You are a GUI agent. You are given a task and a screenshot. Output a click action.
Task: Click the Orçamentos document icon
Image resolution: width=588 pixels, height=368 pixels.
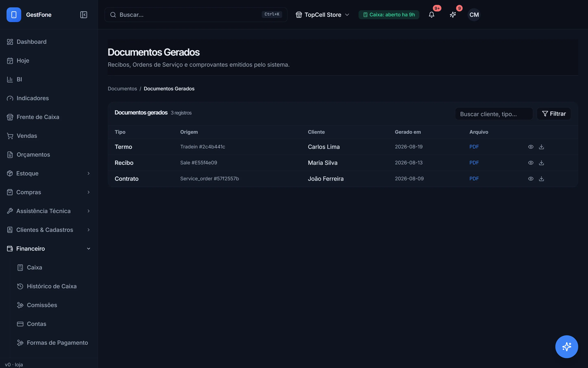[x=10, y=155]
